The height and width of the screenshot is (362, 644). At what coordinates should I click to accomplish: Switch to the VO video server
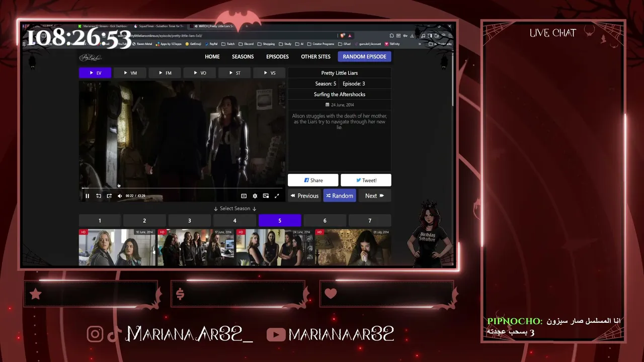tap(200, 73)
